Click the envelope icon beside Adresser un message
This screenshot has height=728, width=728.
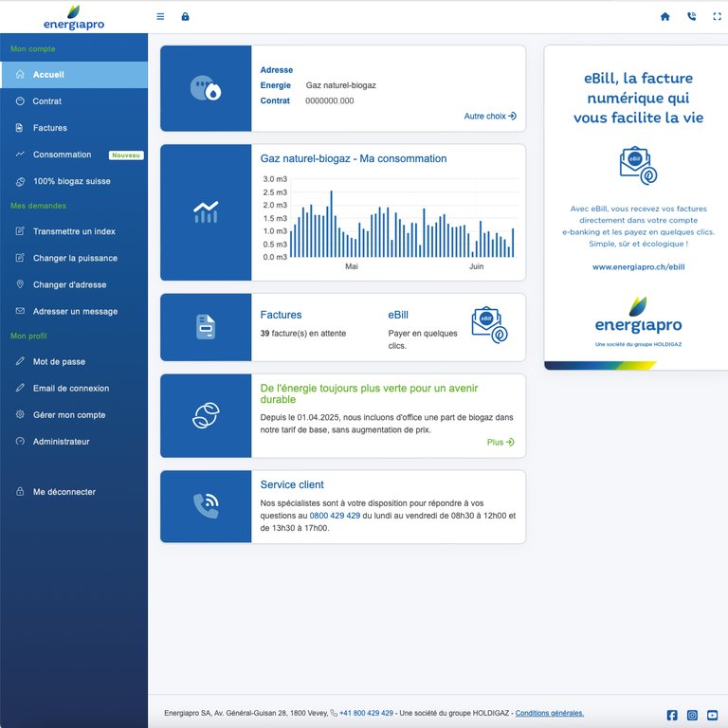pos(20,311)
